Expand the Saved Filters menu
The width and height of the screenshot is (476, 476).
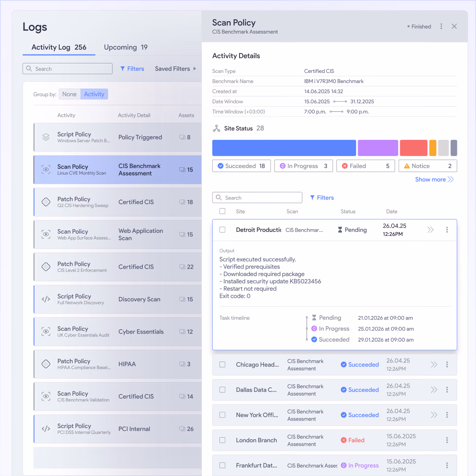pos(175,68)
